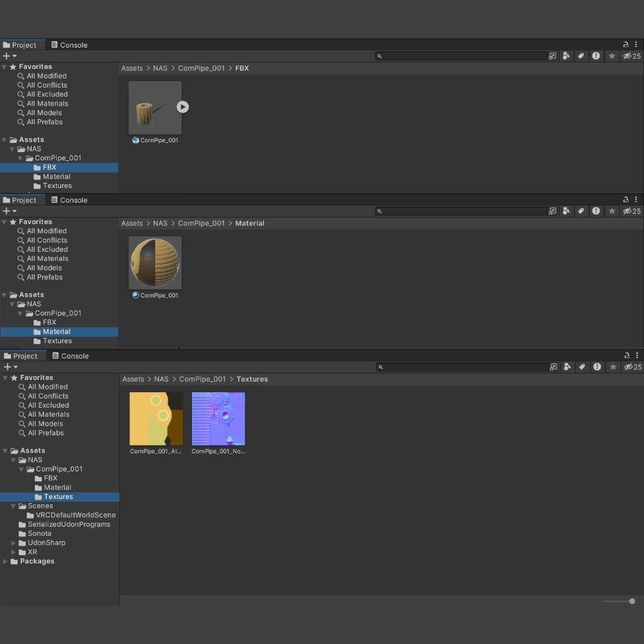Toggle the lock on the FBX folder panel
Image resolution: width=644 pixels, height=644 pixels.
tap(626, 44)
